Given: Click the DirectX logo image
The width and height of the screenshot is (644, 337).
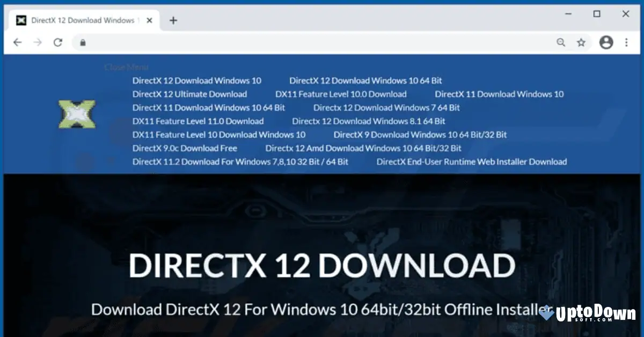Looking at the screenshot, I should 77,114.
